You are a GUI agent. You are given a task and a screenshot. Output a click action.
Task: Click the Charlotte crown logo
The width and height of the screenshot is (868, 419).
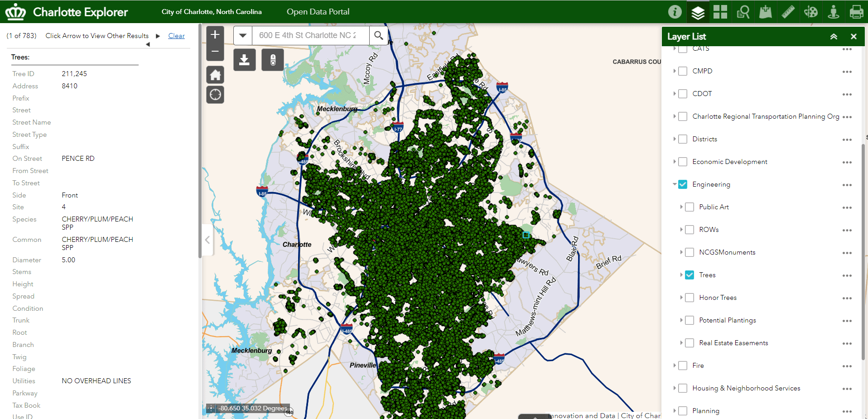coord(15,12)
